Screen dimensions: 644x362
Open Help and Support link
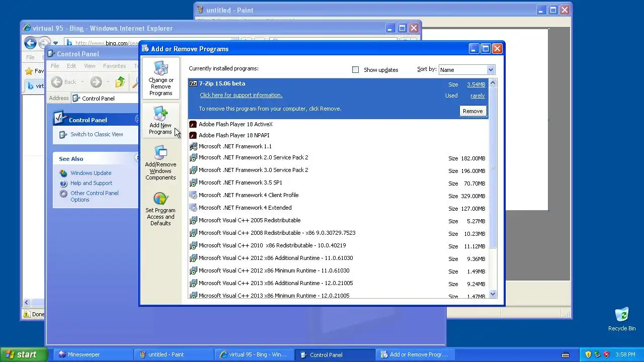coord(91,183)
